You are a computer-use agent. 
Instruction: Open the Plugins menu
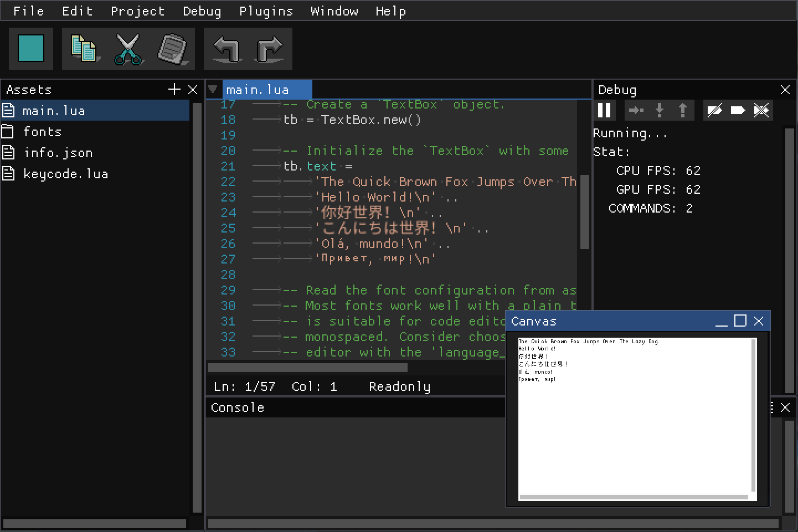(x=266, y=11)
